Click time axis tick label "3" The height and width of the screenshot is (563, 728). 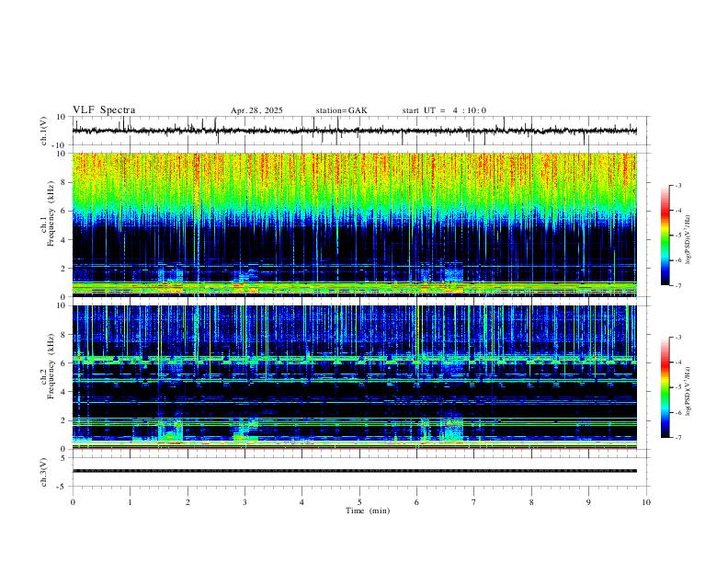point(245,502)
